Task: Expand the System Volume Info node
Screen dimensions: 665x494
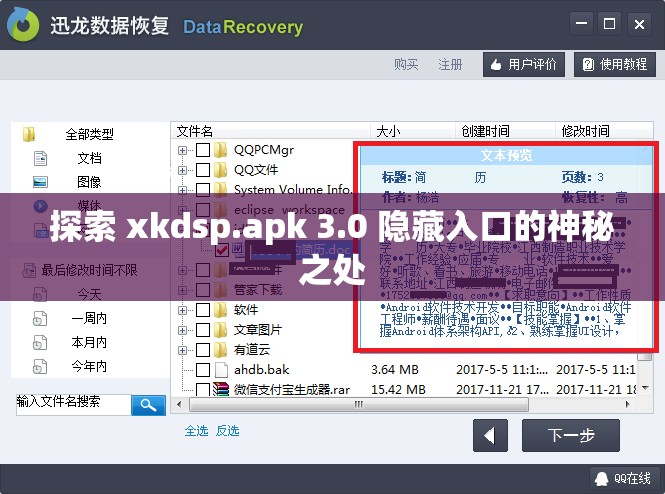Action: [182, 190]
